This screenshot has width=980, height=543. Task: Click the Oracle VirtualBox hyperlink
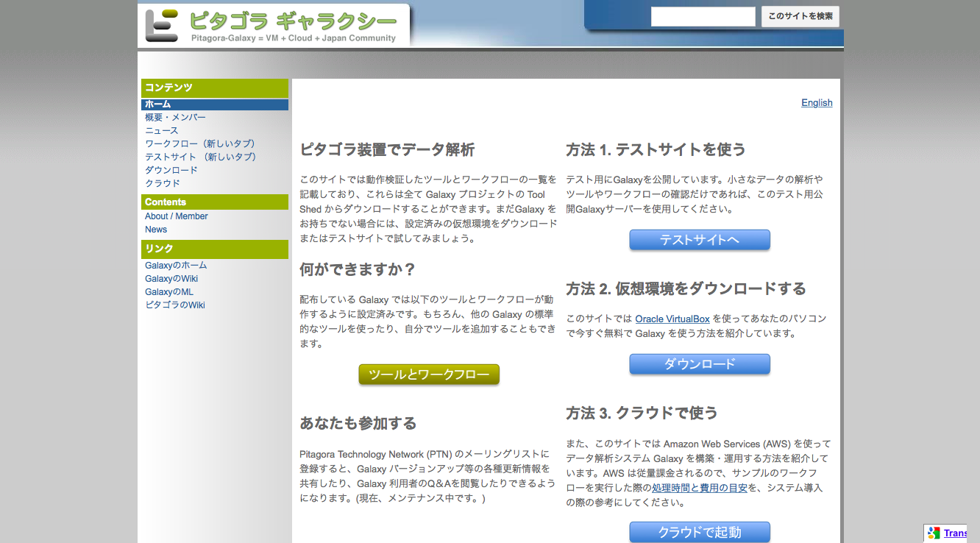click(672, 319)
